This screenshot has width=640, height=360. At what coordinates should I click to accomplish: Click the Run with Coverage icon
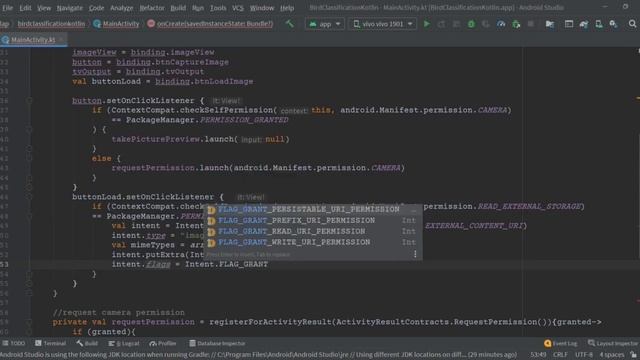click(486, 24)
